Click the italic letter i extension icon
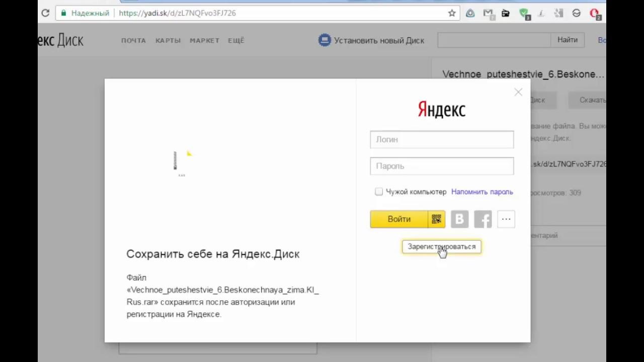644x362 pixels. click(541, 13)
